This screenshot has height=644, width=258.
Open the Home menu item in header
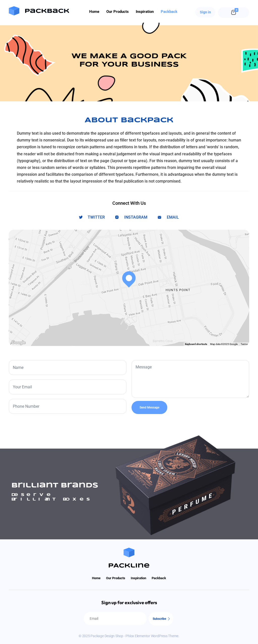pyautogui.click(x=94, y=12)
